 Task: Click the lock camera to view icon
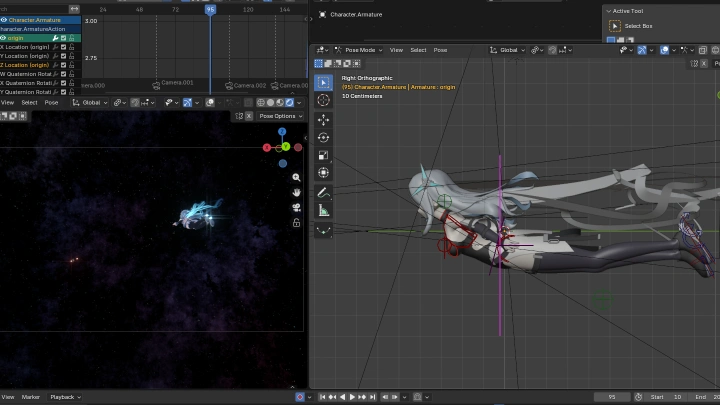click(x=296, y=223)
